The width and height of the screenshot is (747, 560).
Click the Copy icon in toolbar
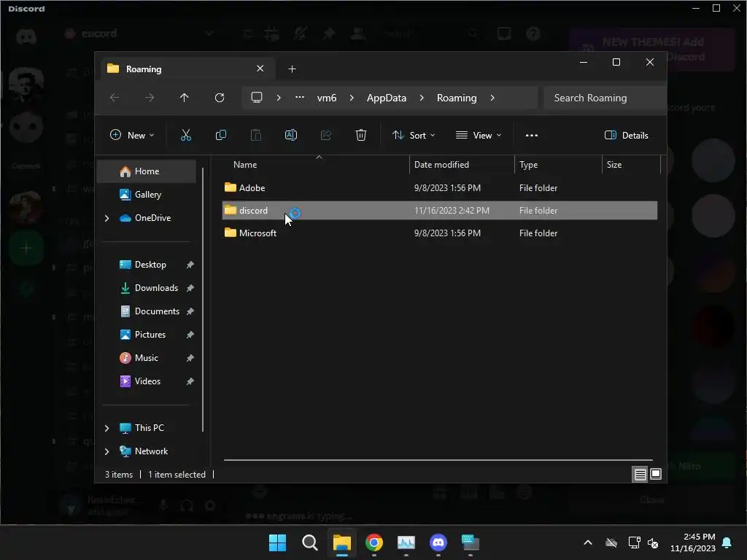coord(220,135)
